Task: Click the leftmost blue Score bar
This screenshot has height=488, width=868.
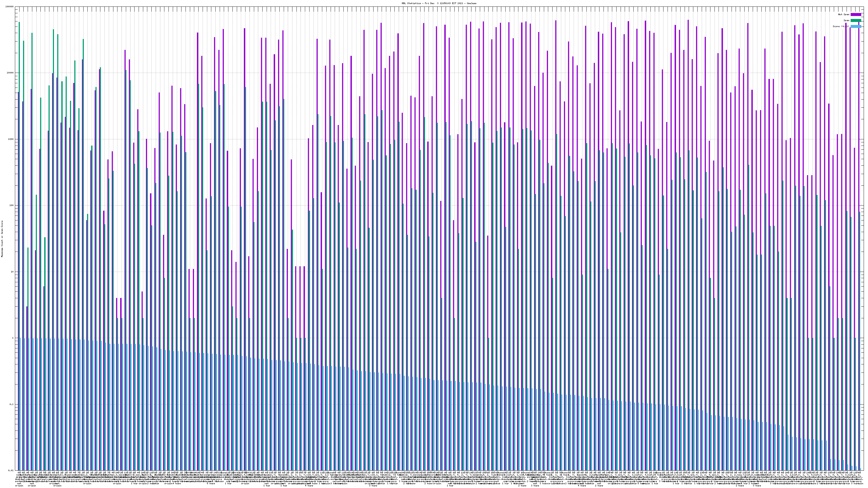Action: pos(20,404)
